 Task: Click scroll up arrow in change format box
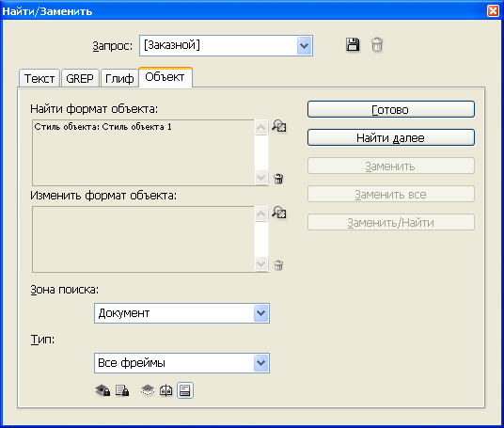pos(261,214)
